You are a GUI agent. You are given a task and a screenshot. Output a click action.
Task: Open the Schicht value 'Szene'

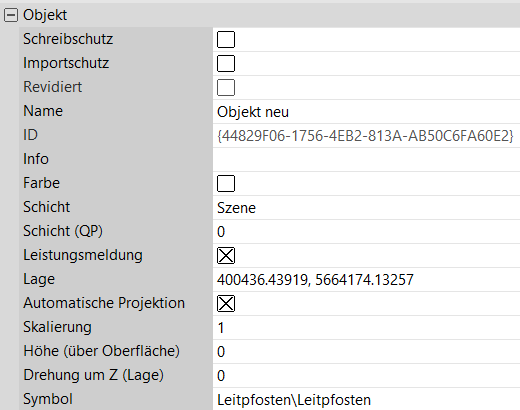tap(366, 208)
